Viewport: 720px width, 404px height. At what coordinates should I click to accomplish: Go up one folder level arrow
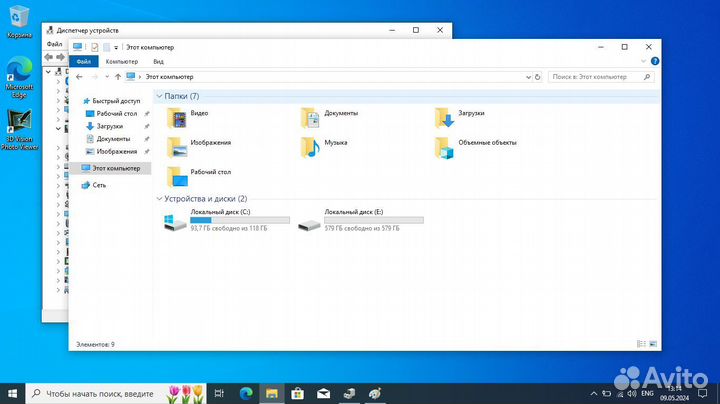pyautogui.click(x=118, y=77)
